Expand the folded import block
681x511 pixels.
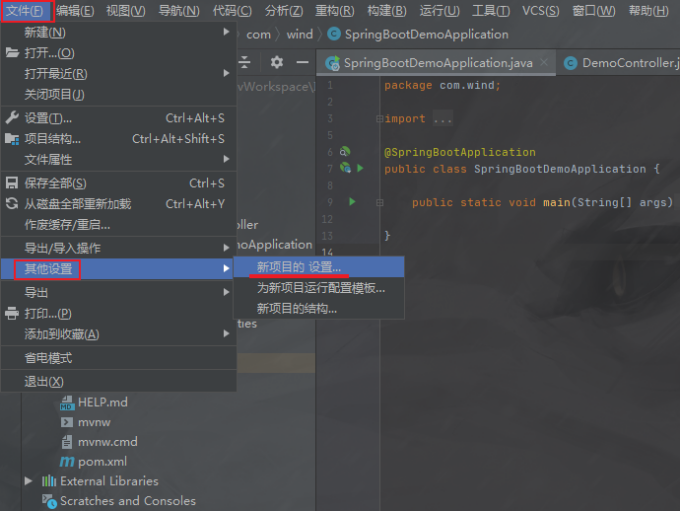[x=380, y=119]
